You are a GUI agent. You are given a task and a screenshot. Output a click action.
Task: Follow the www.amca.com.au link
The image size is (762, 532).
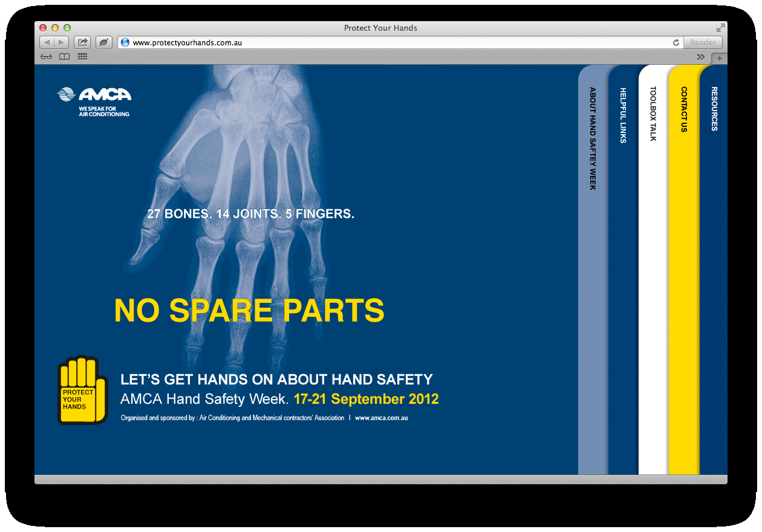pyautogui.click(x=382, y=418)
